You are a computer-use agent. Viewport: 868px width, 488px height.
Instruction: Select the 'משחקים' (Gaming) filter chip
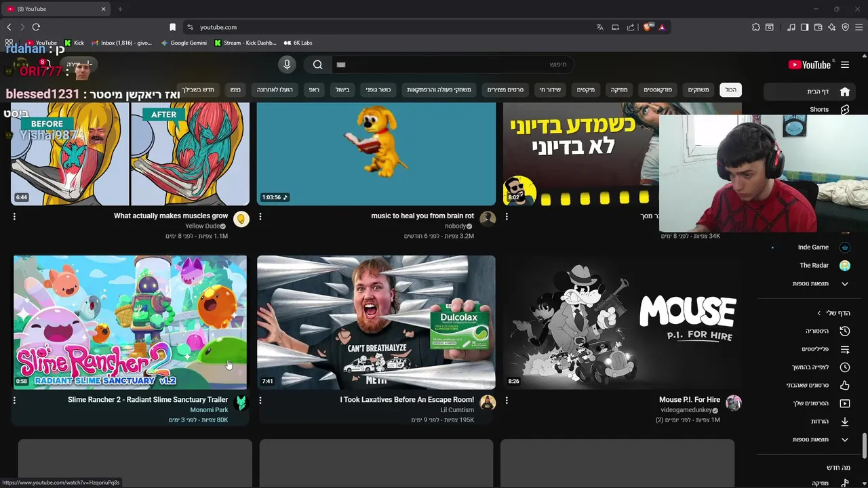[698, 89]
